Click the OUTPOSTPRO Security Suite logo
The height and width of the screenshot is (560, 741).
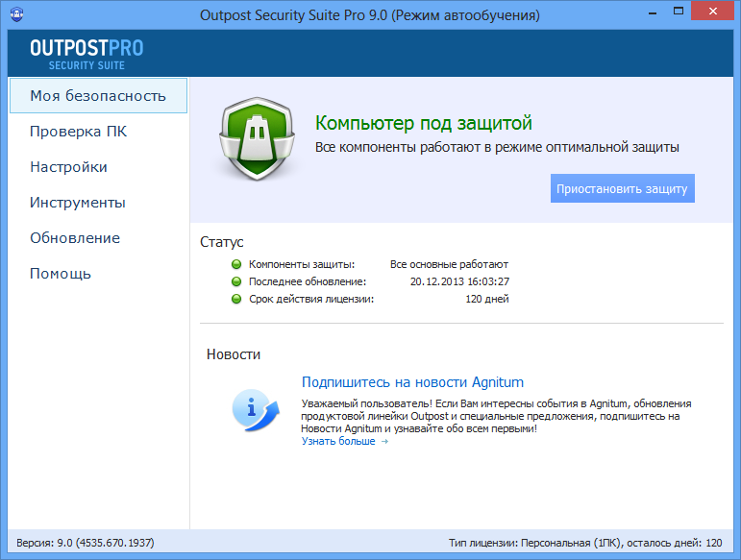tap(86, 55)
